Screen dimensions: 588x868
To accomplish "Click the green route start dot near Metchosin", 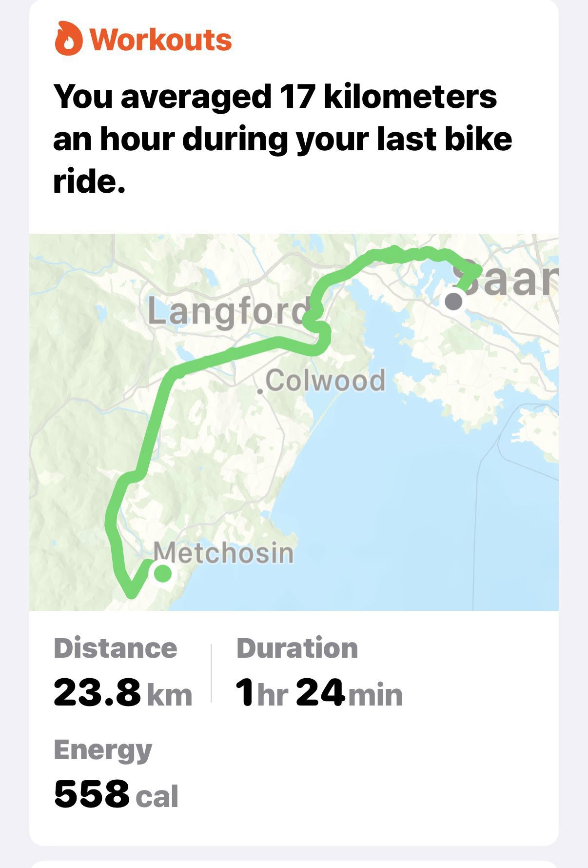I will [x=163, y=573].
